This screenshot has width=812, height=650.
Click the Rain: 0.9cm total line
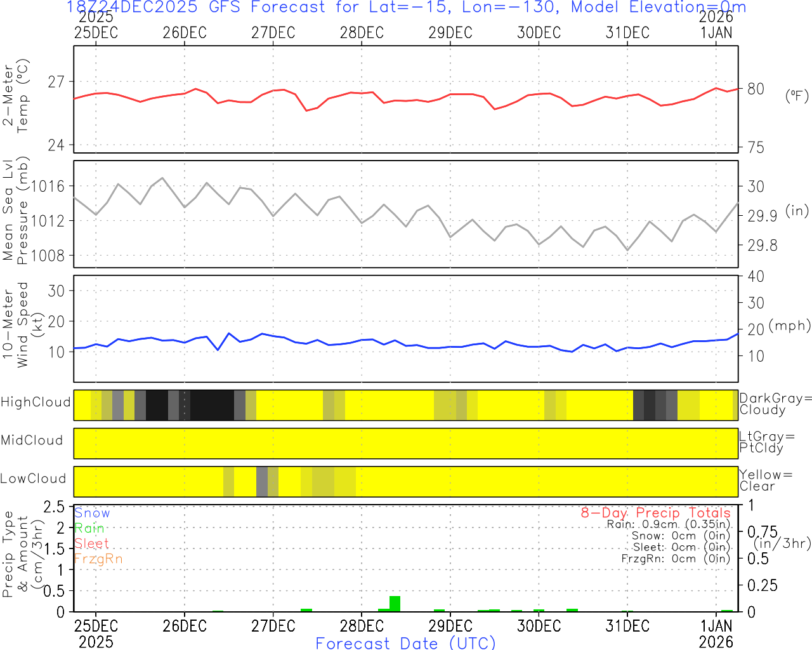click(668, 524)
